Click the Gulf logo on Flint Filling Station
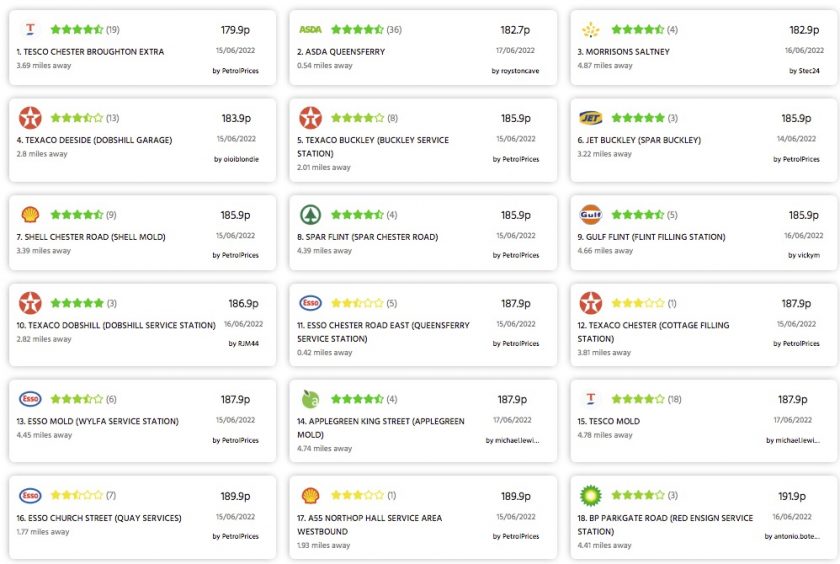Image resolution: width=840 pixels, height=564 pixels. pos(591,215)
